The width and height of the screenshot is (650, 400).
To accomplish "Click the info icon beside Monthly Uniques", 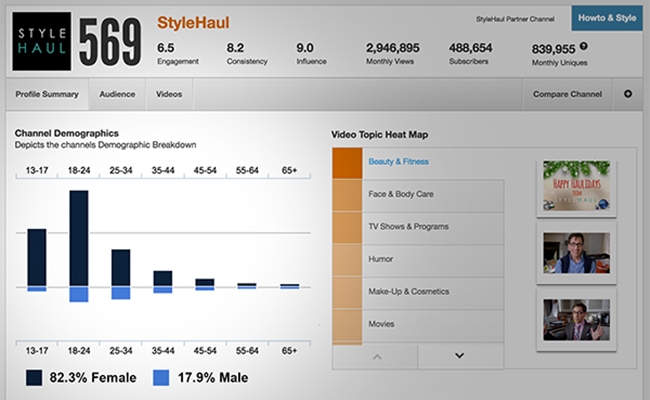I will click(x=583, y=46).
